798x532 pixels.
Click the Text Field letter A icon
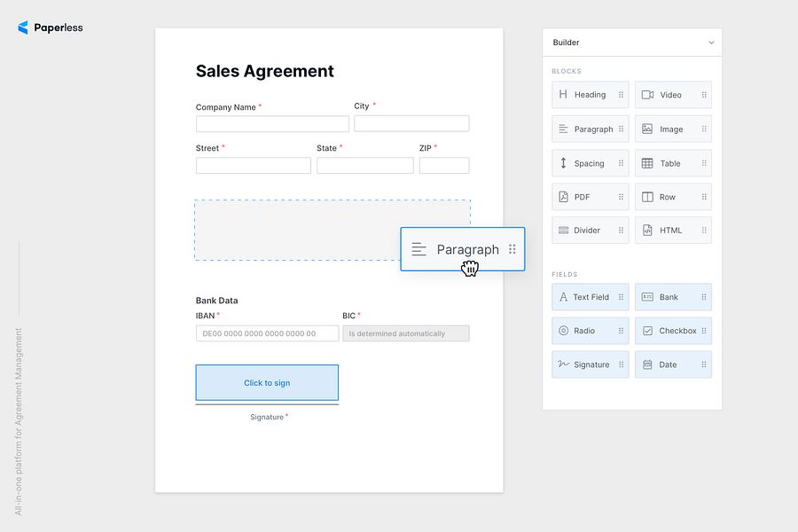tap(563, 297)
